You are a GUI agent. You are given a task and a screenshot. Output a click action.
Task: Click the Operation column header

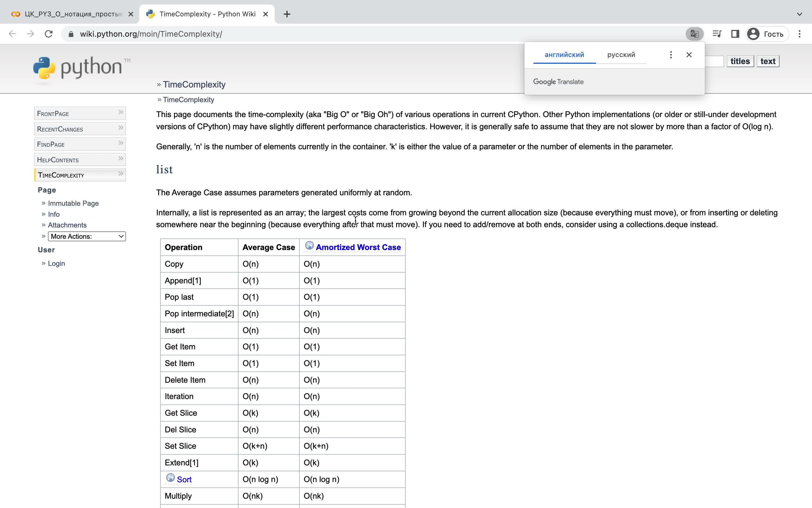point(199,247)
